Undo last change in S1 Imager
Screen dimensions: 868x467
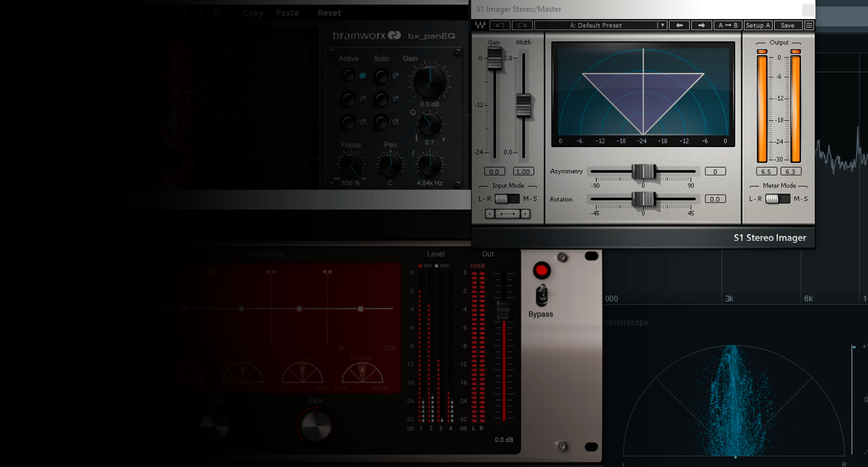500,25
